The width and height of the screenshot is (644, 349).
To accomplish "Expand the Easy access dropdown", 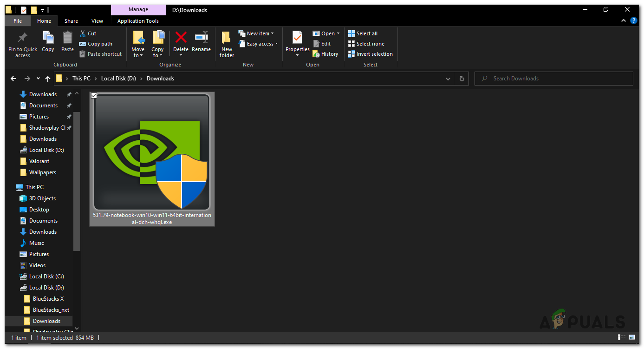I will pos(259,44).
